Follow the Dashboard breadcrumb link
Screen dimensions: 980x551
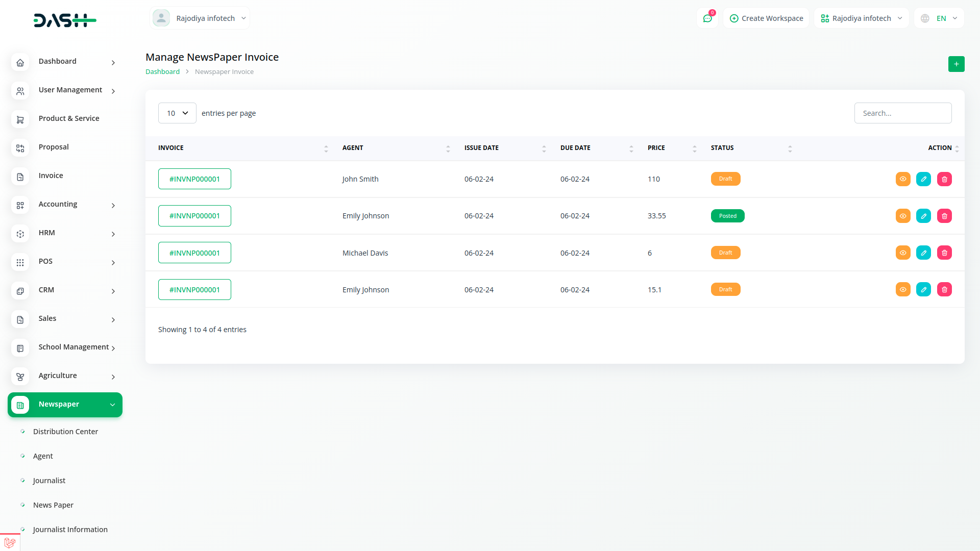point(162,72)
